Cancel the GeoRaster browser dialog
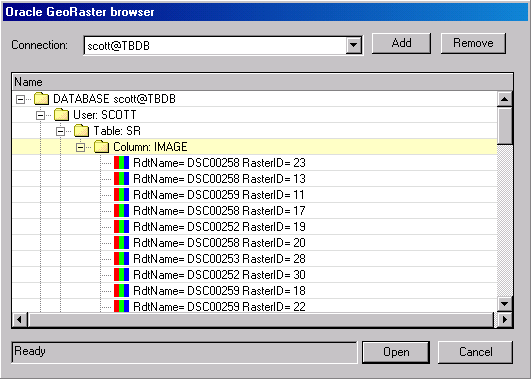Viewport: 531px width, 379px height. pyautogui.click(x=475, y=352)
